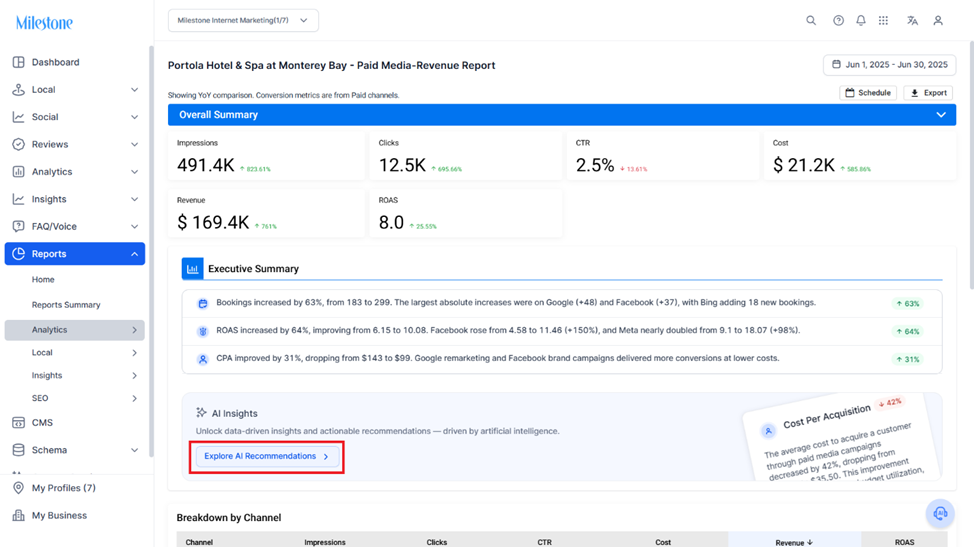Sort table by Revenue column header

[794, 542]
